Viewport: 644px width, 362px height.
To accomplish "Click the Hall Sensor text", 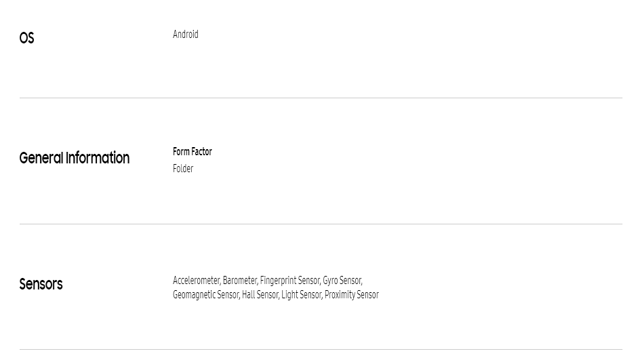I will coord(260,295).
